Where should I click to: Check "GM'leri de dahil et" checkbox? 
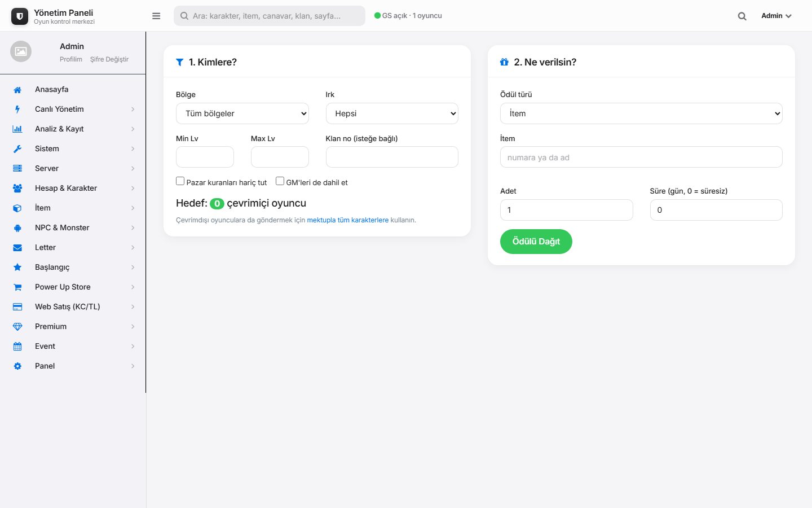point(280,181)
